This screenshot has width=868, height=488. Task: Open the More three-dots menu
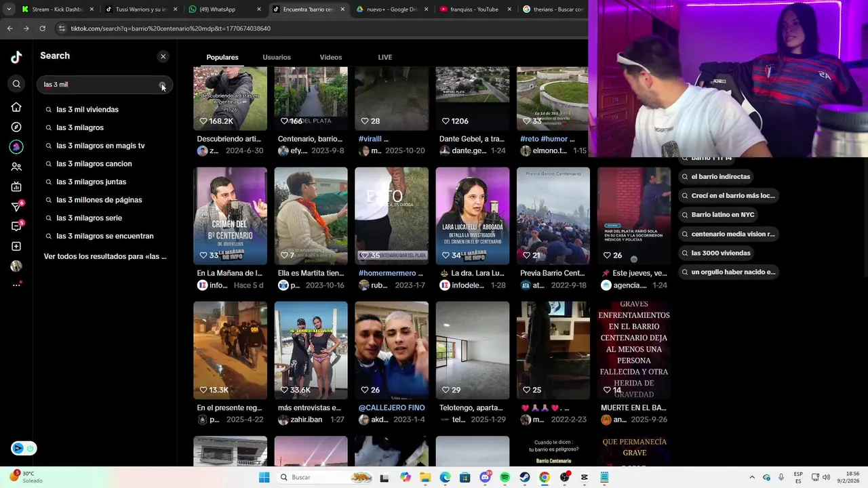click(16, 285)
